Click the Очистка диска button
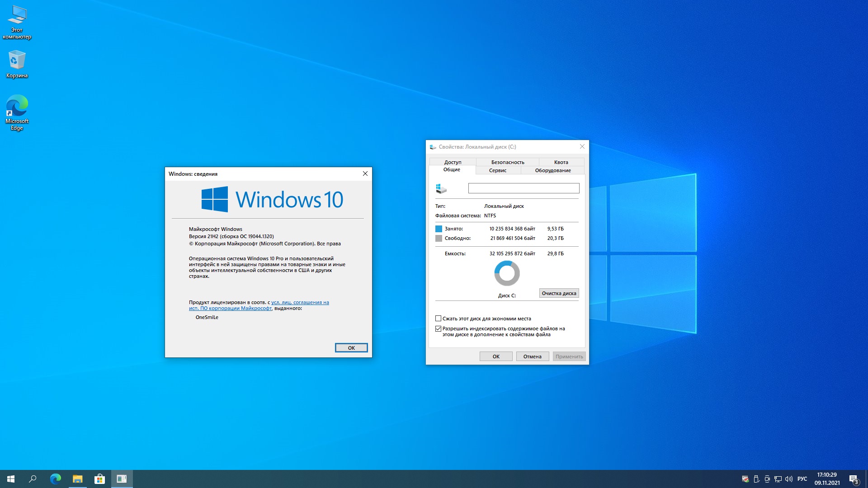 point(559,293)
